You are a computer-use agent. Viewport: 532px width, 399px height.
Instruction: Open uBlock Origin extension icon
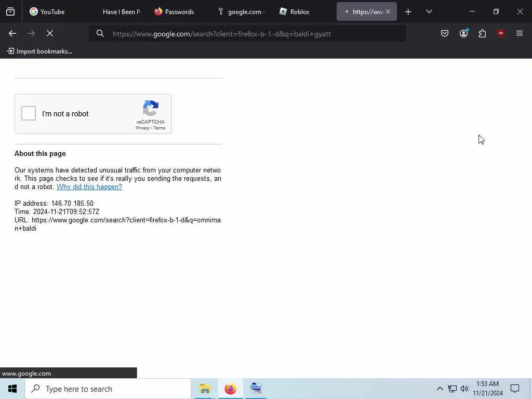click(501, 33)
